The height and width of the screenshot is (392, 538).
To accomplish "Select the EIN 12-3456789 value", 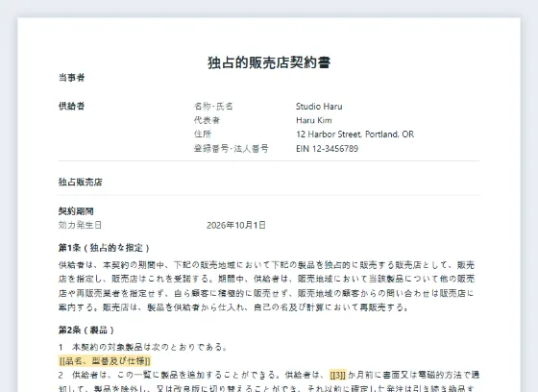I will 328,149.
